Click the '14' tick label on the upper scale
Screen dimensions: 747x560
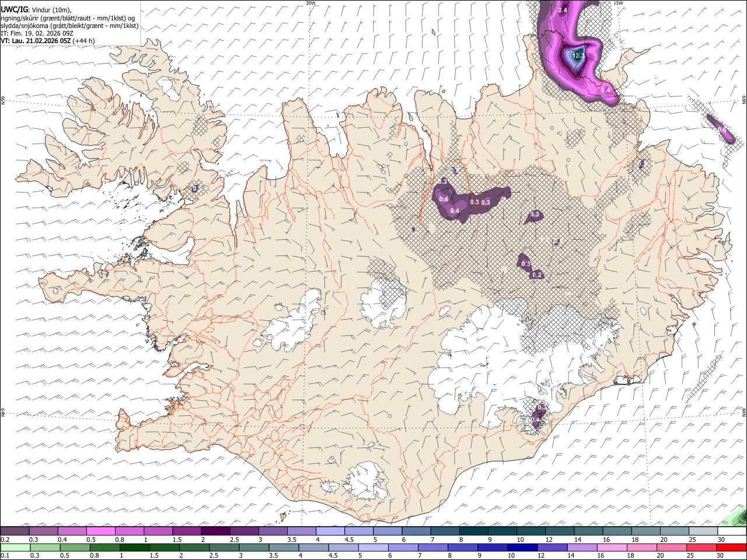coord(578,540)
